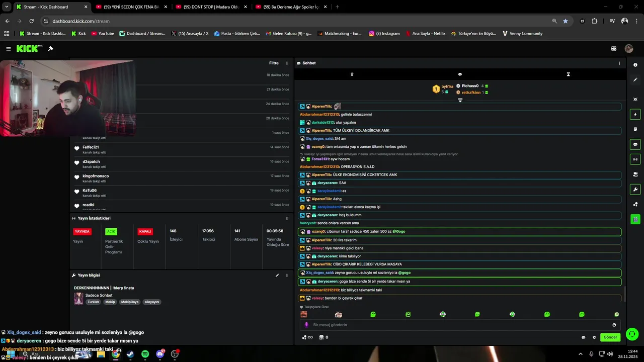644x362 pixels.
Task: Click the shop icon with 0 count
Action: click(x=324, y=337)
